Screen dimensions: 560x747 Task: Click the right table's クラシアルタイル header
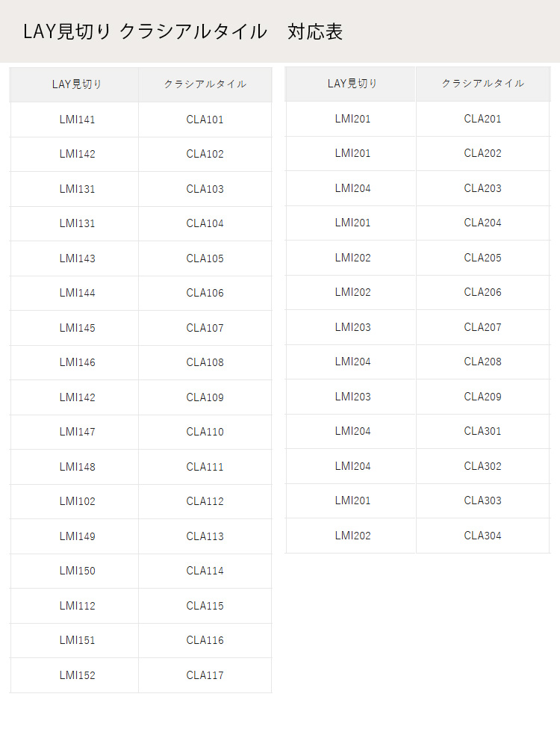(x=483, y=84)
